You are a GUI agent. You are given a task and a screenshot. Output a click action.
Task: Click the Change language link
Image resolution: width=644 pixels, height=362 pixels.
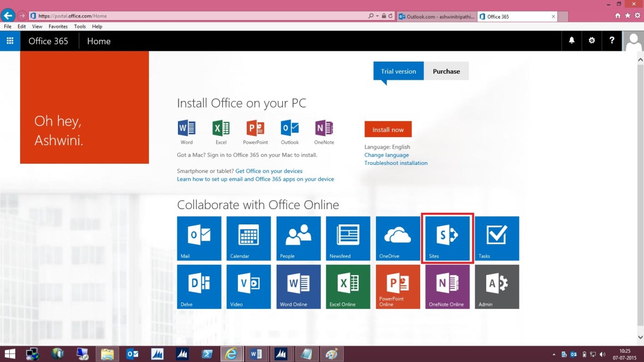[x=386, y=155]
